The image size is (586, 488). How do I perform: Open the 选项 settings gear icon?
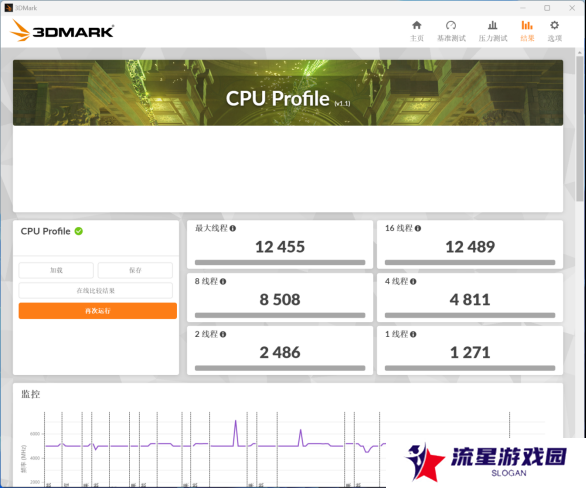point(554,25)
